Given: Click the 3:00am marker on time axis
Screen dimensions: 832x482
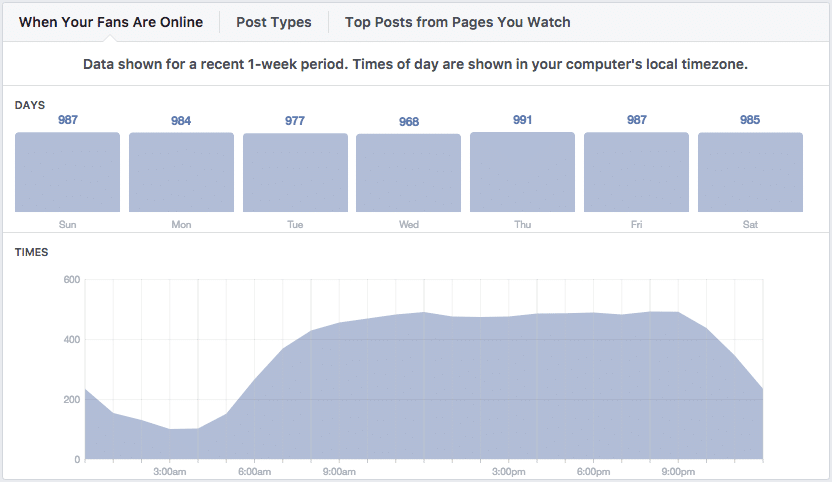Looking at the screenshot, I should 170,470.
